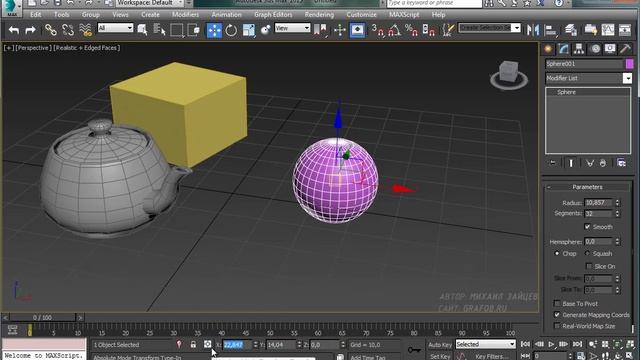
Task: Click the Undo arrow icon
Action: [x=14, y=30]
